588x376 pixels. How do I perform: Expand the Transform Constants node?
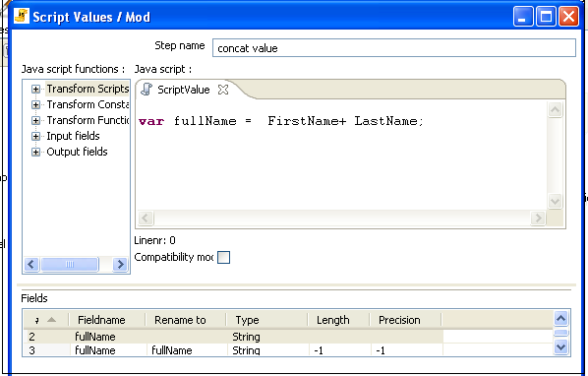click(x=35, y=104)
